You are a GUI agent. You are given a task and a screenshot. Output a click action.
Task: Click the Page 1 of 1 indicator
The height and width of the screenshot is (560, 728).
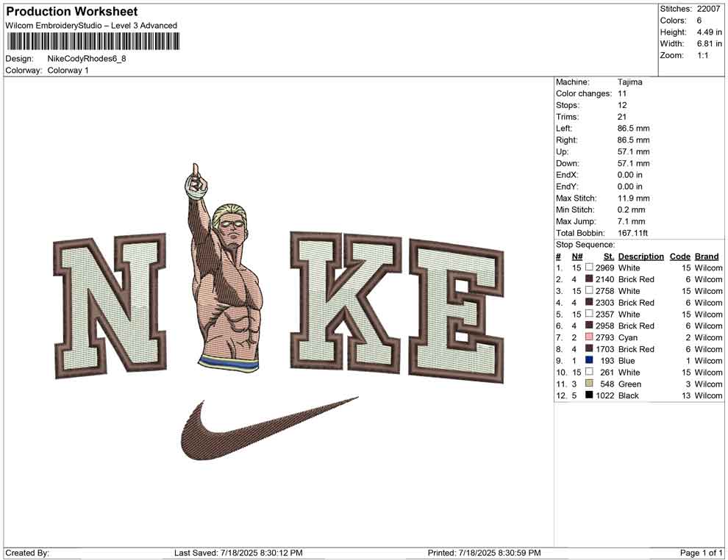701,553
